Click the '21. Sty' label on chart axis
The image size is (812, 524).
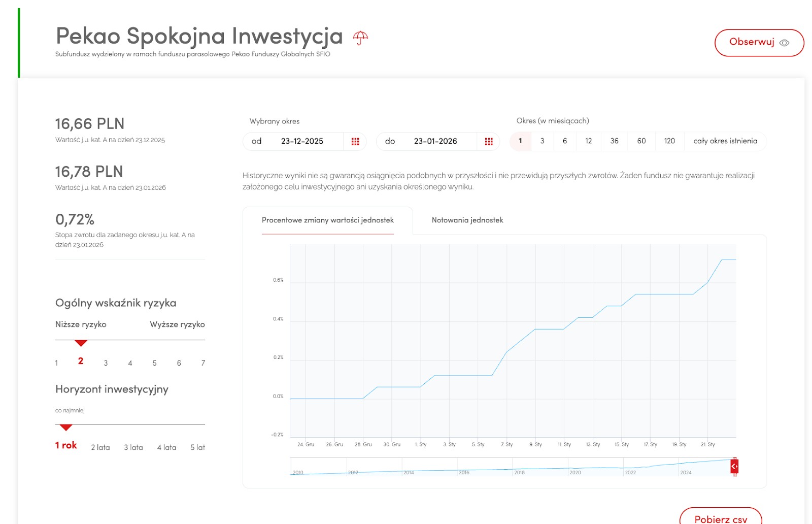pos(708,444)
